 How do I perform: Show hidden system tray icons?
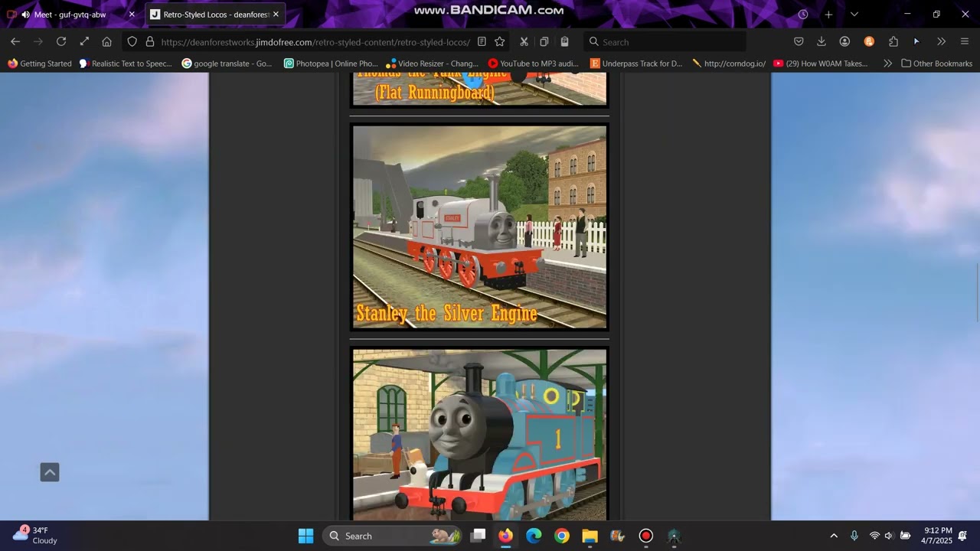[834, 536]
